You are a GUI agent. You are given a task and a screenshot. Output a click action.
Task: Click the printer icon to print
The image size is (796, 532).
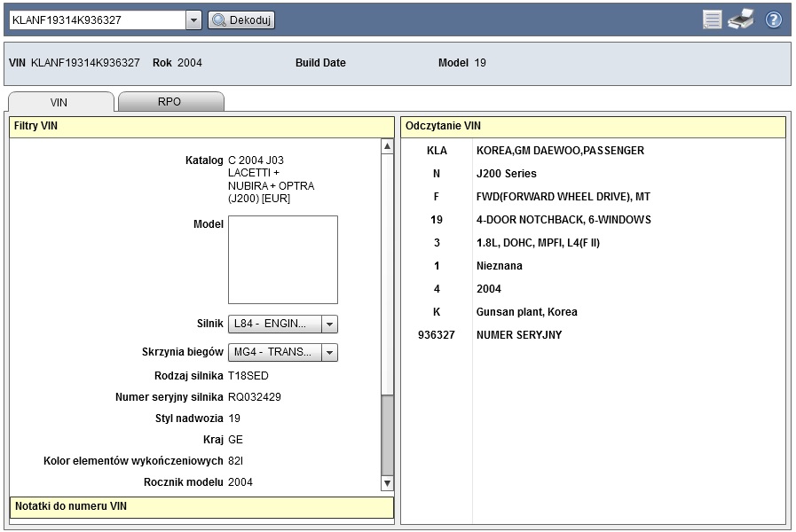tap(740, 20)
